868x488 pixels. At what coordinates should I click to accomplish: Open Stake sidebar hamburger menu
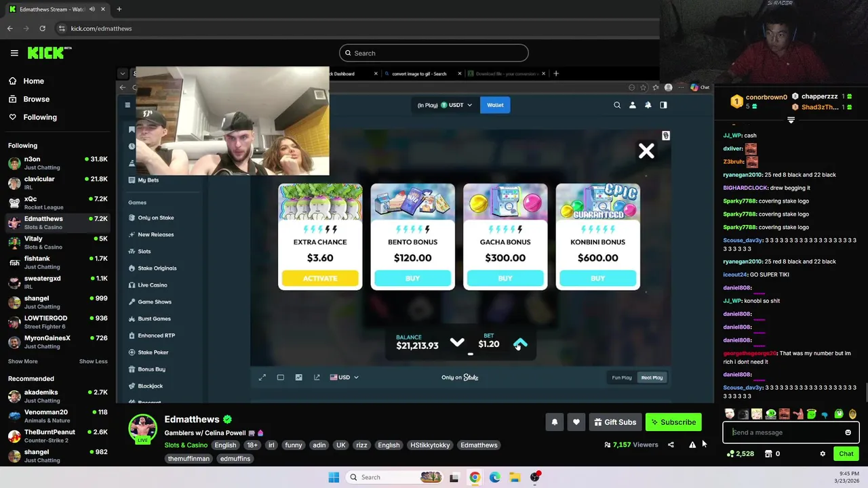(127, 105)
